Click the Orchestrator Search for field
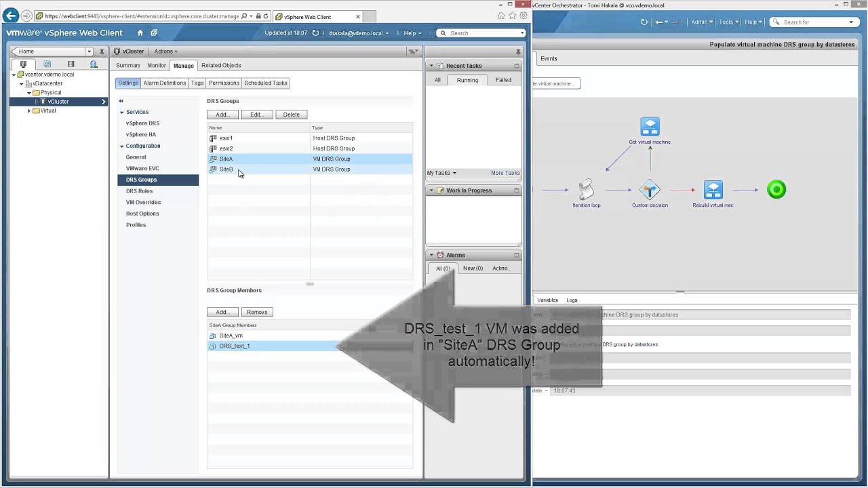Image resolution: width=868 pixels, height=488 pixels. pos(814,22)
